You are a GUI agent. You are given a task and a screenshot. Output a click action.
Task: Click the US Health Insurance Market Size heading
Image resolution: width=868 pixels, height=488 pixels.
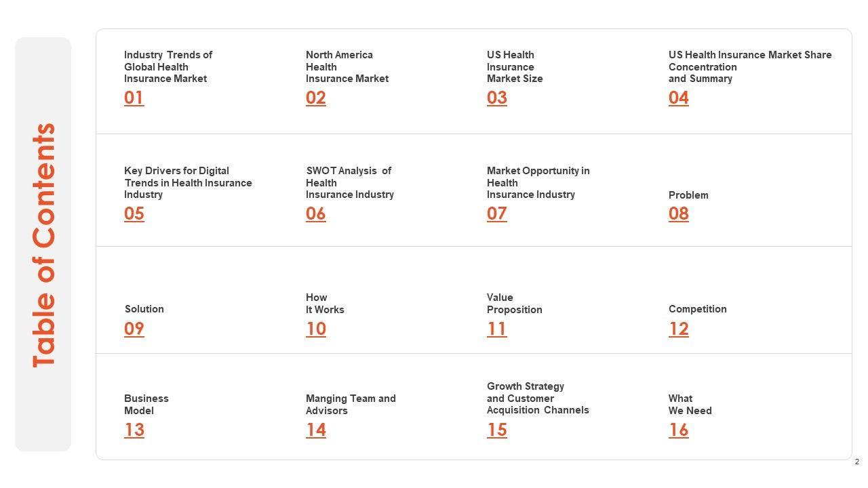tap(514, 66)
